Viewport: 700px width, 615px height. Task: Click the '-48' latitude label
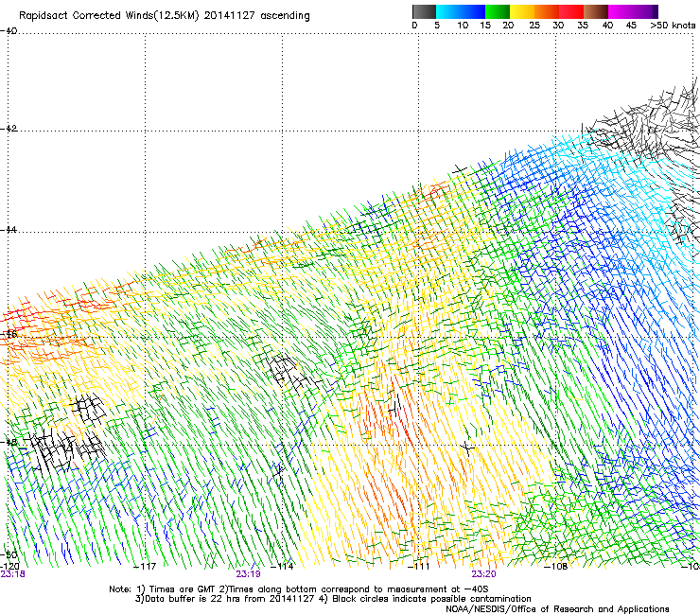click(9, 442)
